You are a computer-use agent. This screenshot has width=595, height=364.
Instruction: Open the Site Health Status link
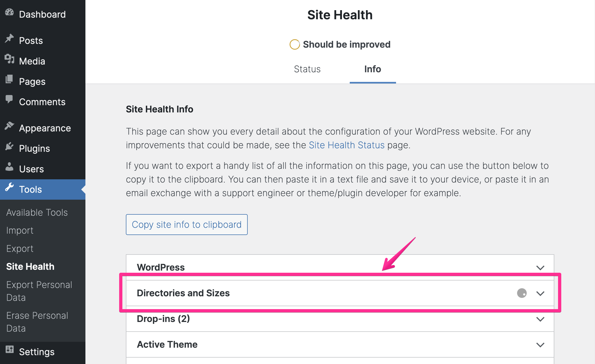(x=347, y=145)
